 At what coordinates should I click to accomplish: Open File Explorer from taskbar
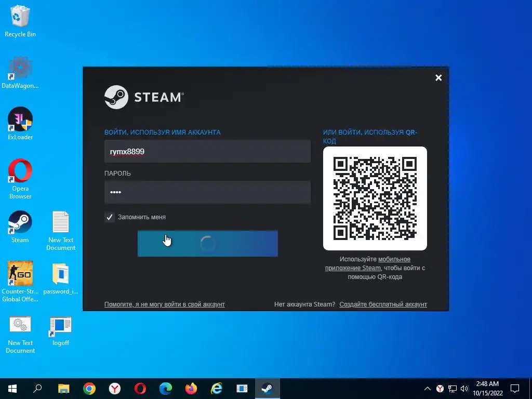click(x=63, y=389)
